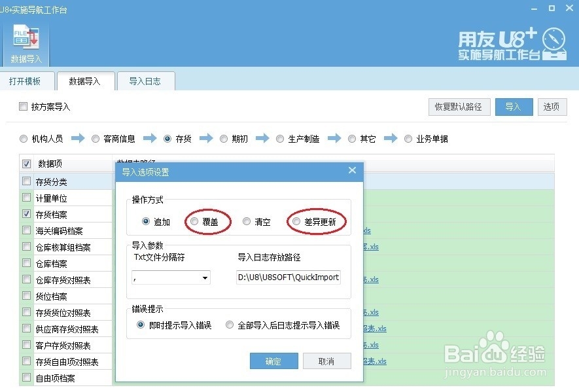Select the 业务单据 radio button

click(x=408, y=139)
